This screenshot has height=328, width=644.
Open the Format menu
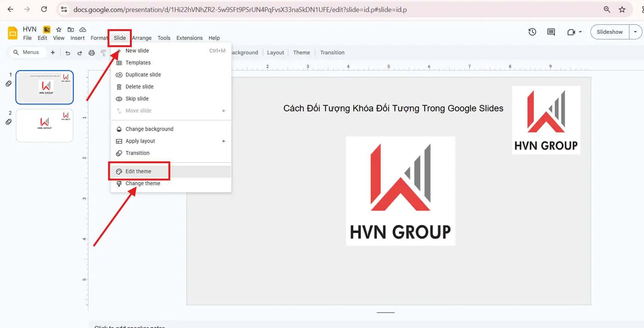pyautogui.click(x=99, y=38)
